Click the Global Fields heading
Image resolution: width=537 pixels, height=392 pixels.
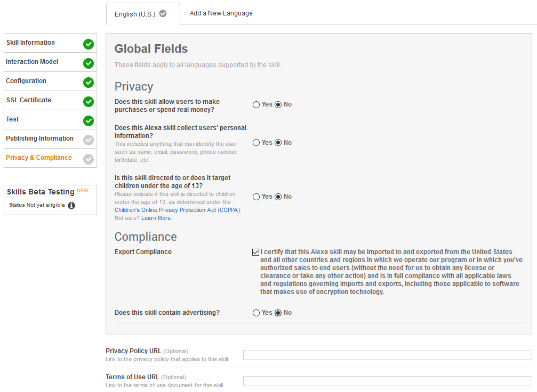(x=151, y=49)
